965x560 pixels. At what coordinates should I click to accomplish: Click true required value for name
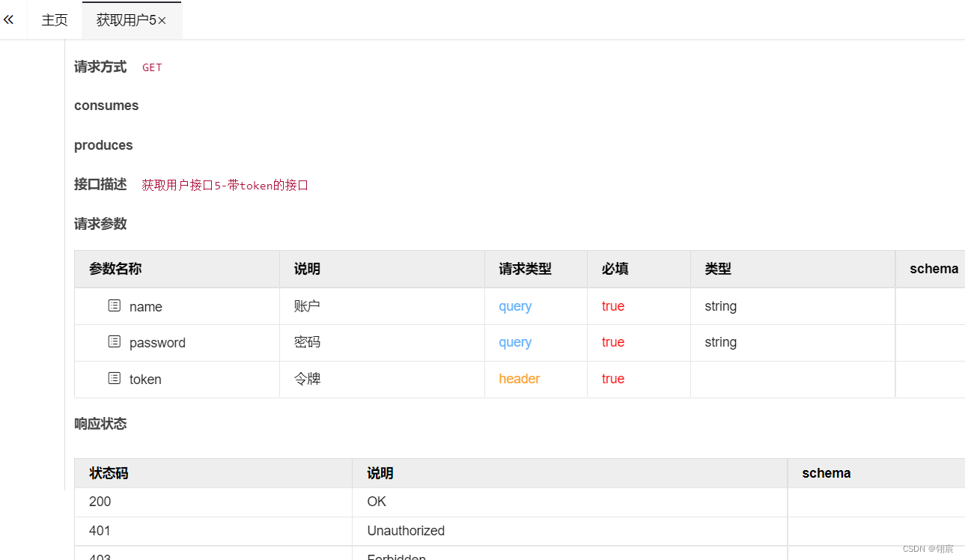pos(612,306)
